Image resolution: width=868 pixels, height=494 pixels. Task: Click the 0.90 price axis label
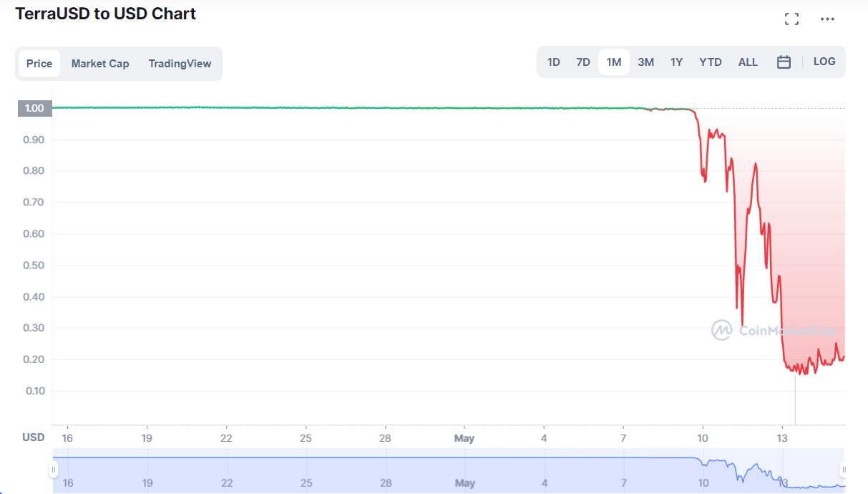click(x=34, y=140)
